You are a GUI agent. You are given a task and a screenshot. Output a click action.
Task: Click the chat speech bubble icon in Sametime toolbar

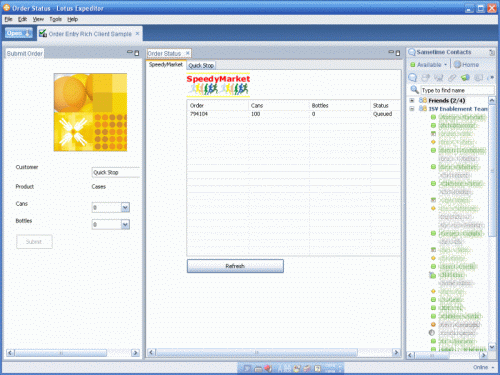coord(413,77)
